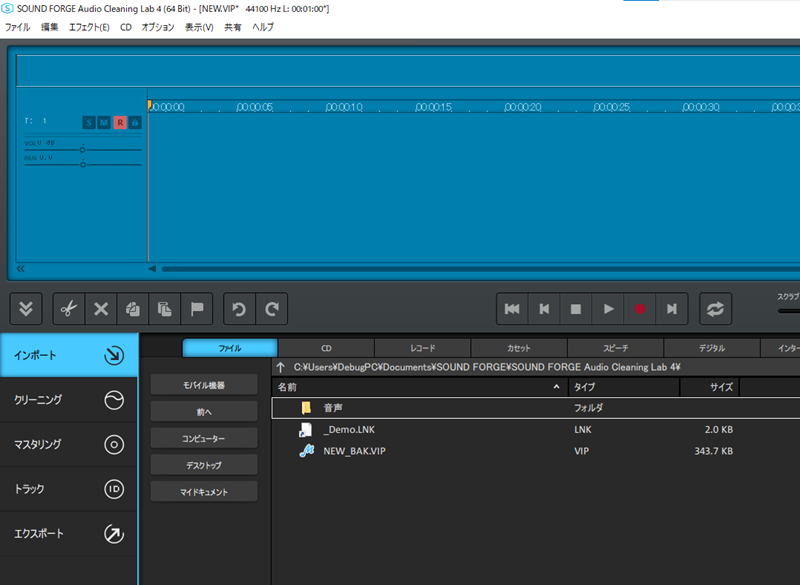Image resolution: width=800 pixels, height=585 pixels.
Task: Click the X delete button in the toolbar
Action: (x=101, y=309)
